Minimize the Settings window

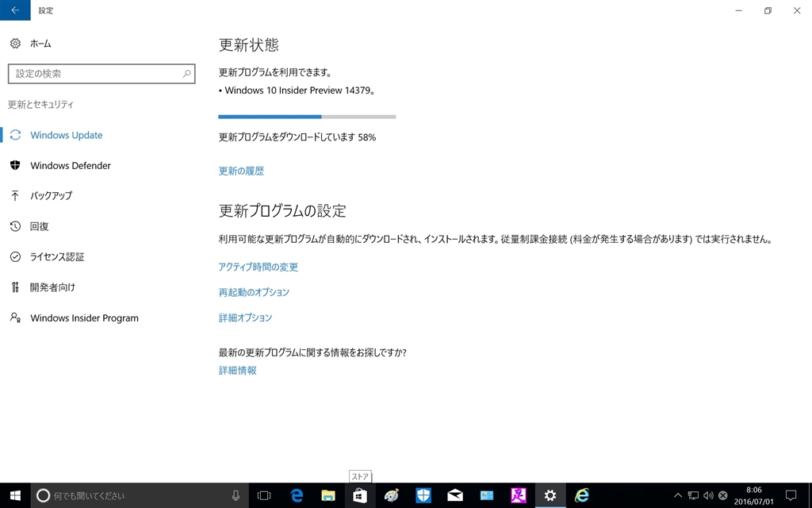point(739,10)
